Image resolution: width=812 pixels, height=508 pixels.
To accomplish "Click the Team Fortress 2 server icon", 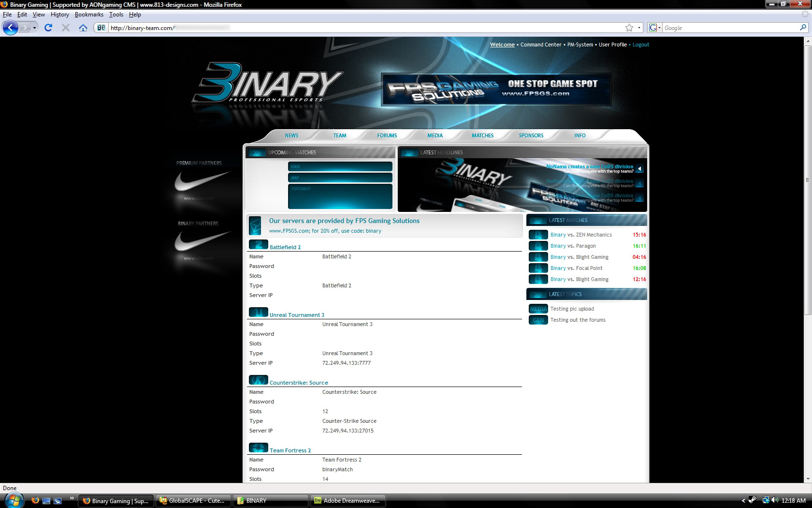I will 259,448.
